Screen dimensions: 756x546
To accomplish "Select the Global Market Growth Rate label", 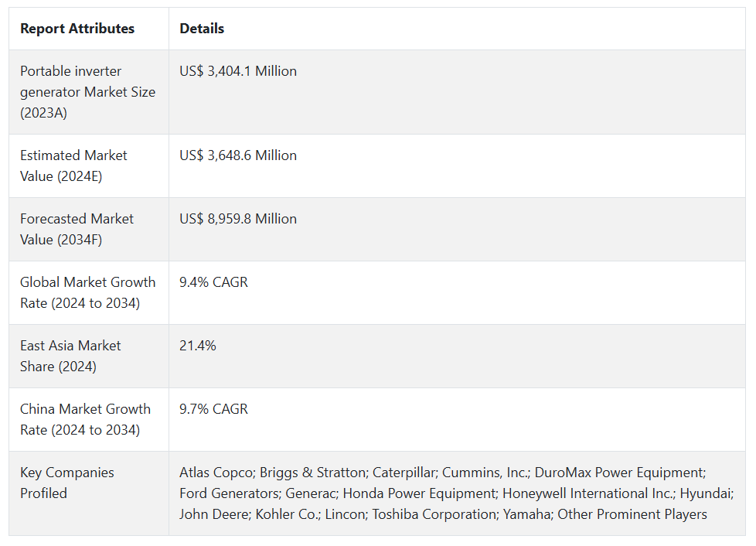I will 87,292.
